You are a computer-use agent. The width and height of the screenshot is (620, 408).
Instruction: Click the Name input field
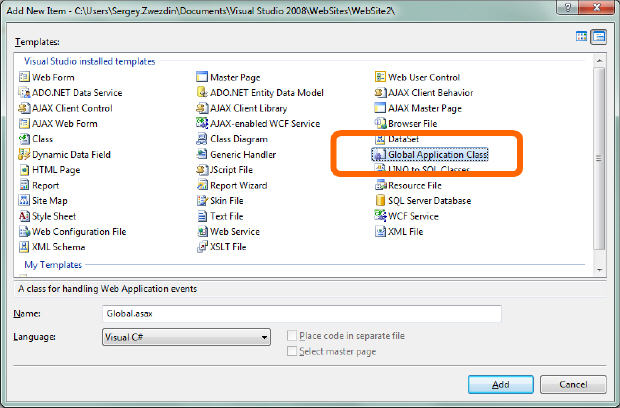click(302, 314)
